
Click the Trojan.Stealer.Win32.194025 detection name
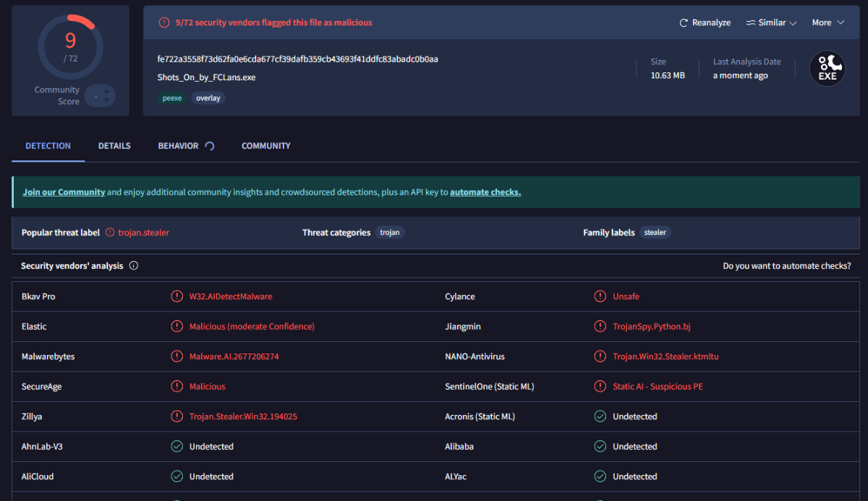[x=243, y=416]
